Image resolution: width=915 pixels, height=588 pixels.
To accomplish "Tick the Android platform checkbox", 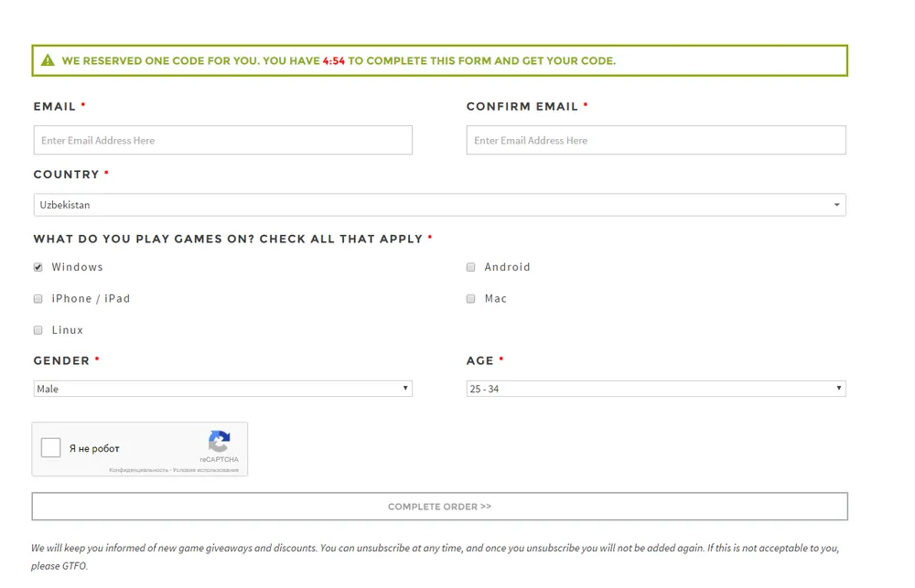I will point(471,268).
